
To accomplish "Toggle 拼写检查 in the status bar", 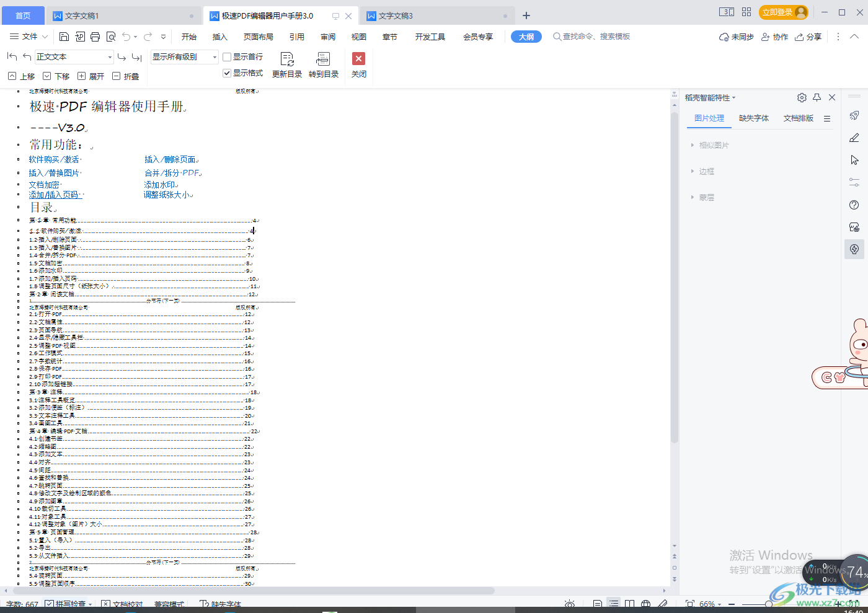I will 68,604.
